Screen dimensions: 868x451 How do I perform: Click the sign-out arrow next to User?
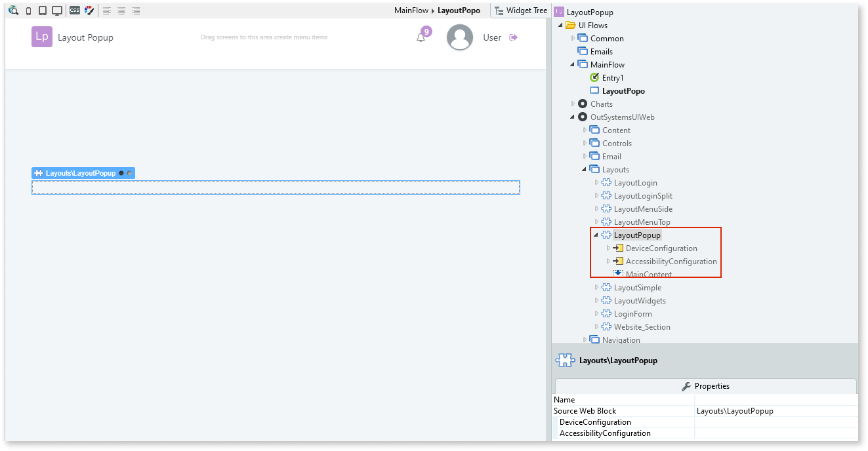512,37
